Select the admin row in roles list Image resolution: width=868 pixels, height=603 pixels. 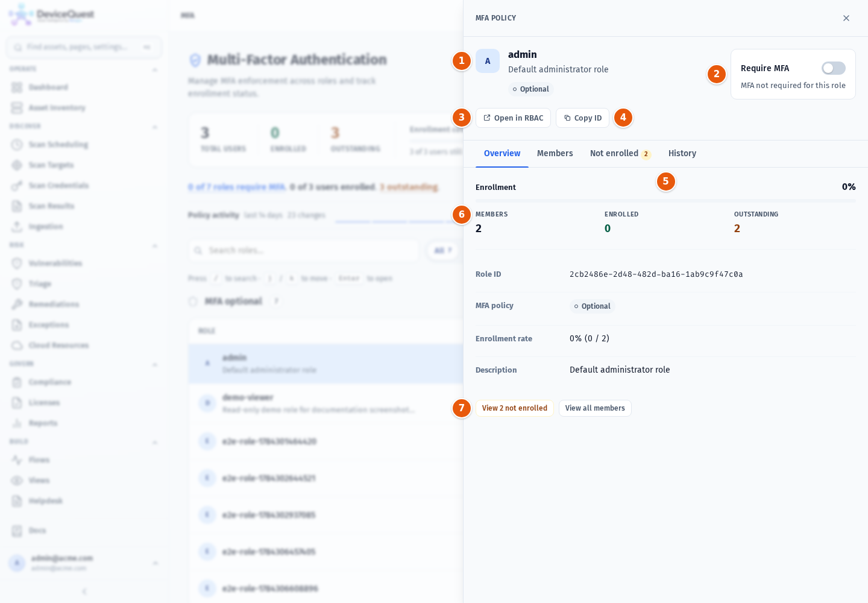pyautogui.click(x=325, y=364)
